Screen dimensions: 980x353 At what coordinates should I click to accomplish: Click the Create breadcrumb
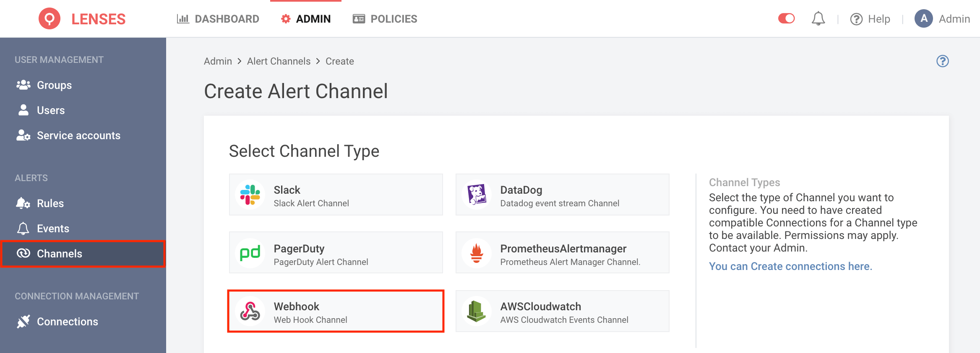click(x=340, y=61)
